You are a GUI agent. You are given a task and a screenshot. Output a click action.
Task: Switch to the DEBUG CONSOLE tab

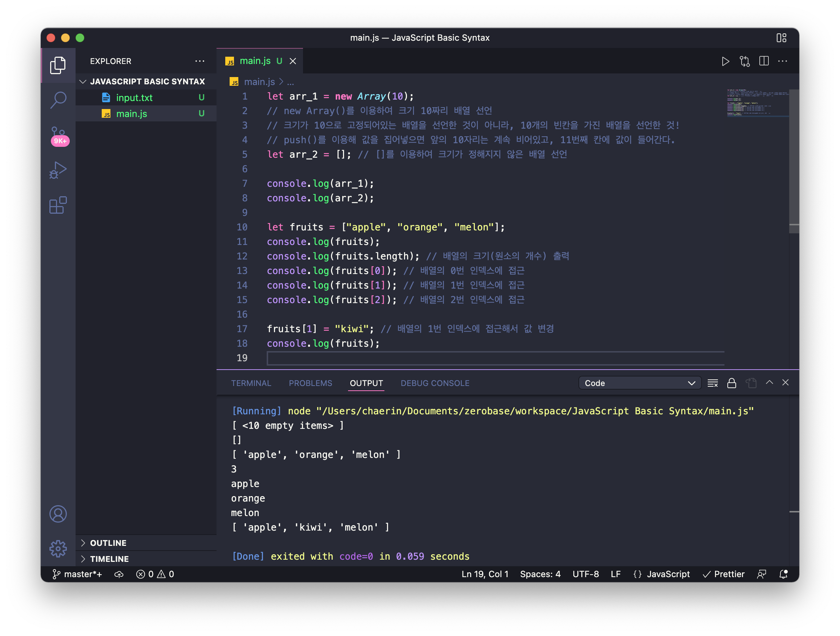click(435, 383)
